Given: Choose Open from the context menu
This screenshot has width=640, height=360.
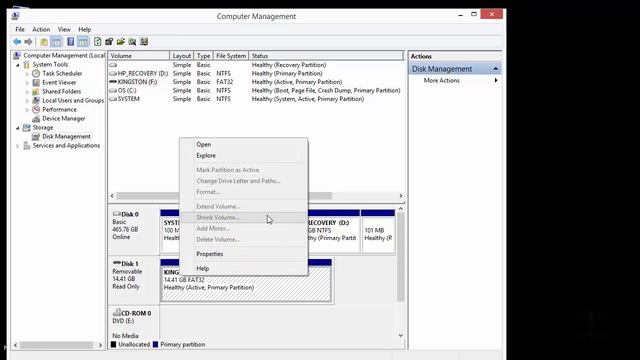Looking at the screenshot, I should [244, 144].
